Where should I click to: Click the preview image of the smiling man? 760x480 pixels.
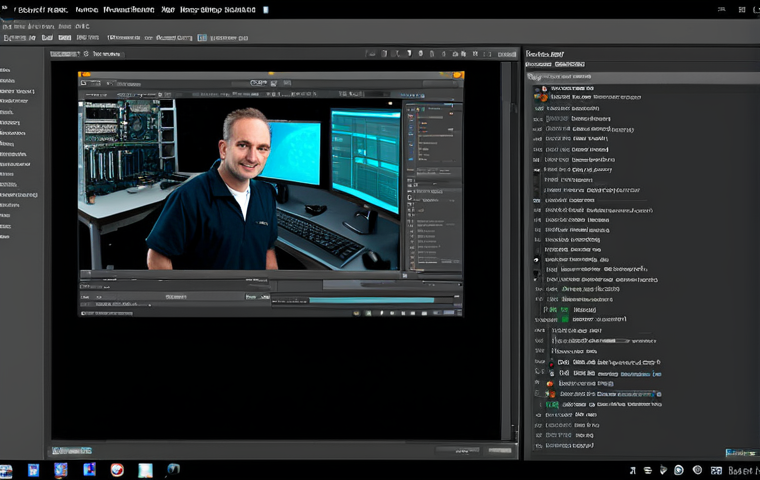(240, 184)
